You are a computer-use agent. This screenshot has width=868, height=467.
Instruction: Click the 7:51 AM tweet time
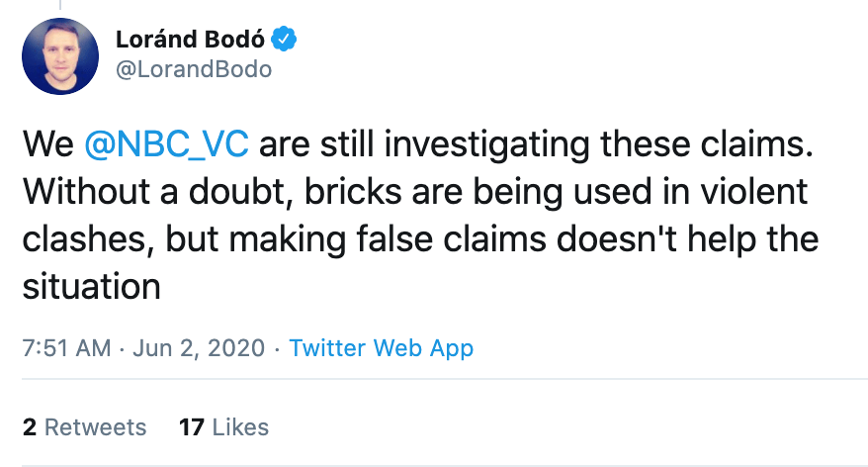[x=64, y=348]
